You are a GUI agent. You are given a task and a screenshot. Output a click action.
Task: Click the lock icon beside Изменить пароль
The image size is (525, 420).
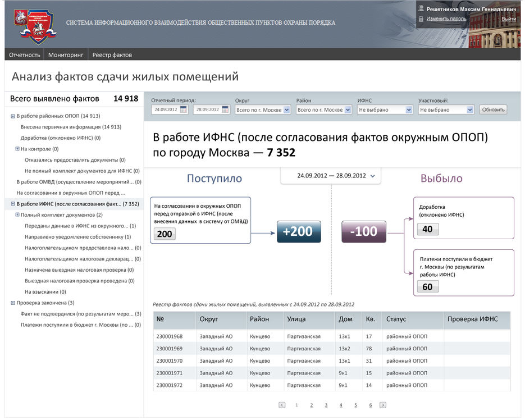(x=421, y=19)
